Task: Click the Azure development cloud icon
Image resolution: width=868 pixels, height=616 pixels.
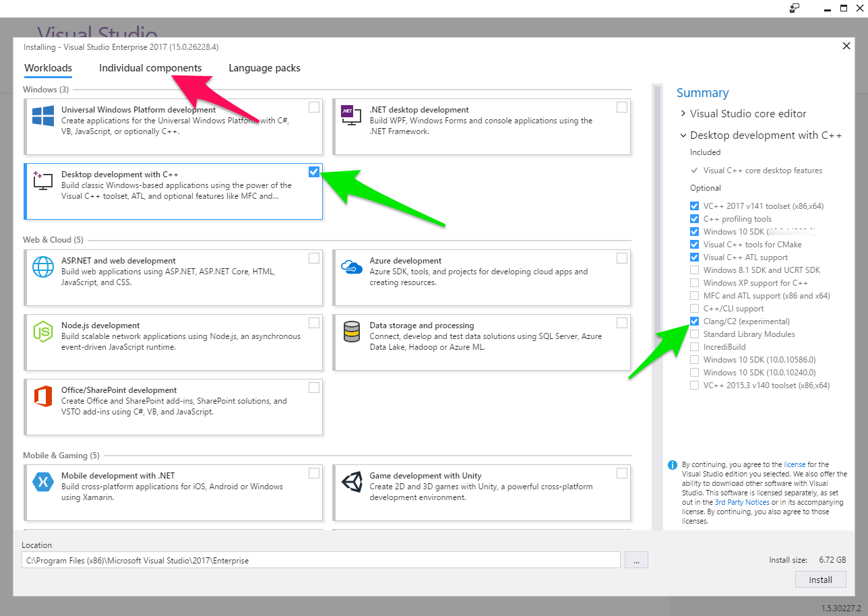Action: tap(351, 266)
